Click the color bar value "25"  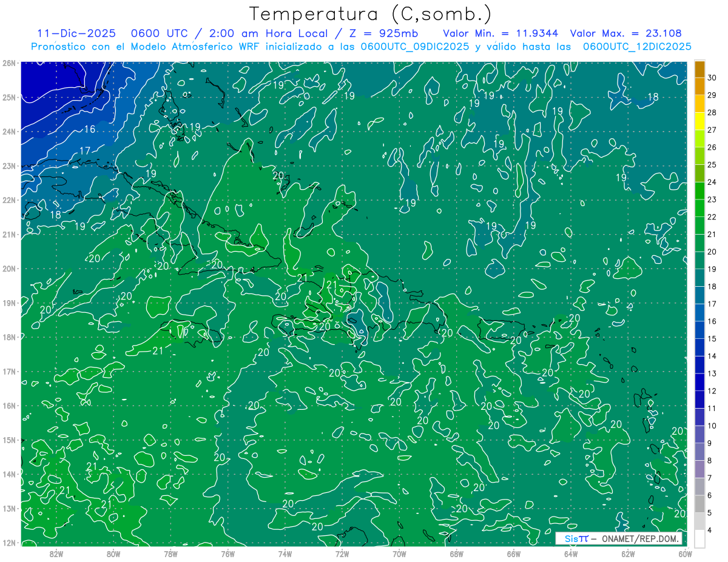pos(712,164)
